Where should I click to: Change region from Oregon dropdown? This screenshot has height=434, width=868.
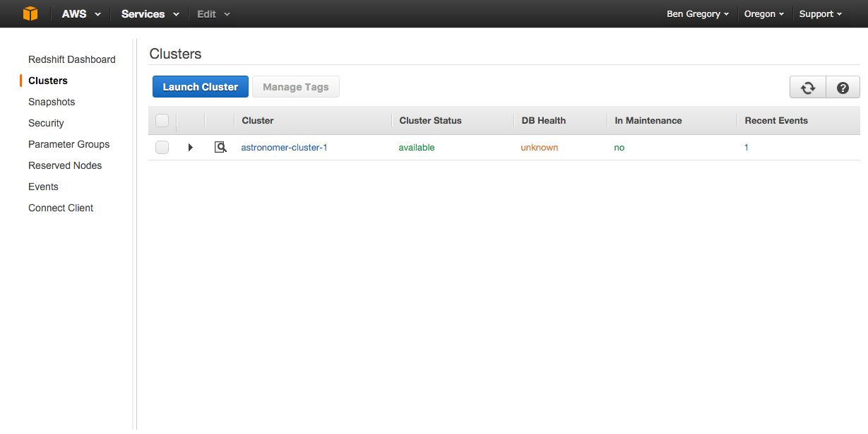(x=764, y=14)
